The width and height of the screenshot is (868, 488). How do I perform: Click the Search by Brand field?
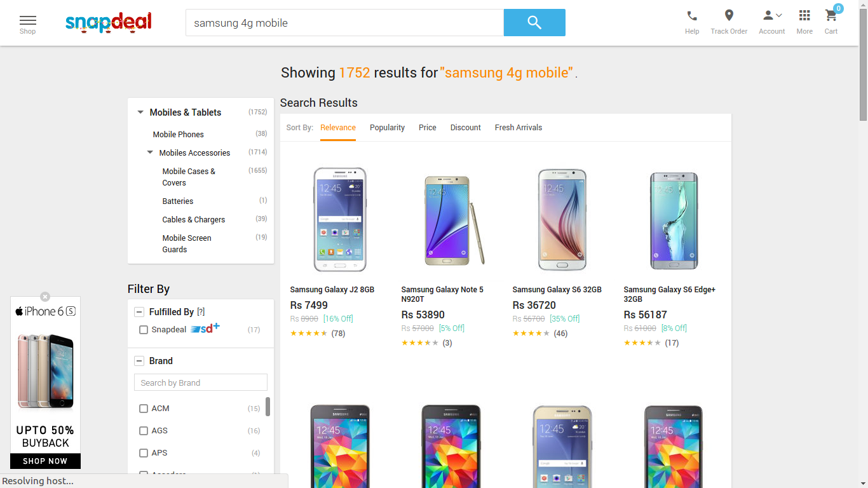pos(200,383)
